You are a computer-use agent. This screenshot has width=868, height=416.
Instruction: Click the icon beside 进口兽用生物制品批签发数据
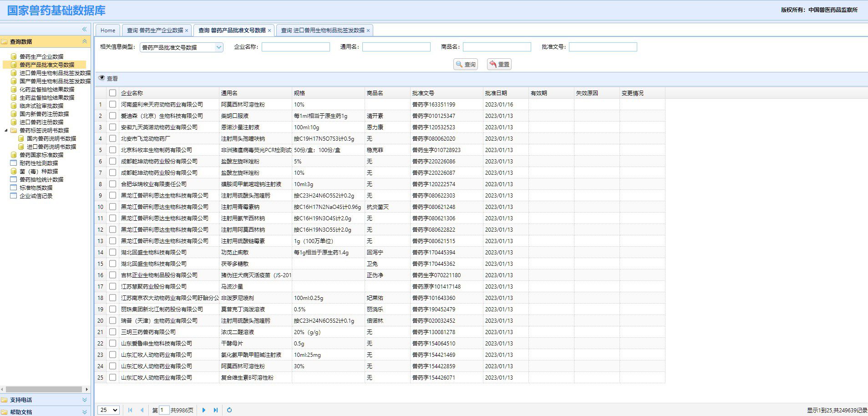(x=14, y=73)
